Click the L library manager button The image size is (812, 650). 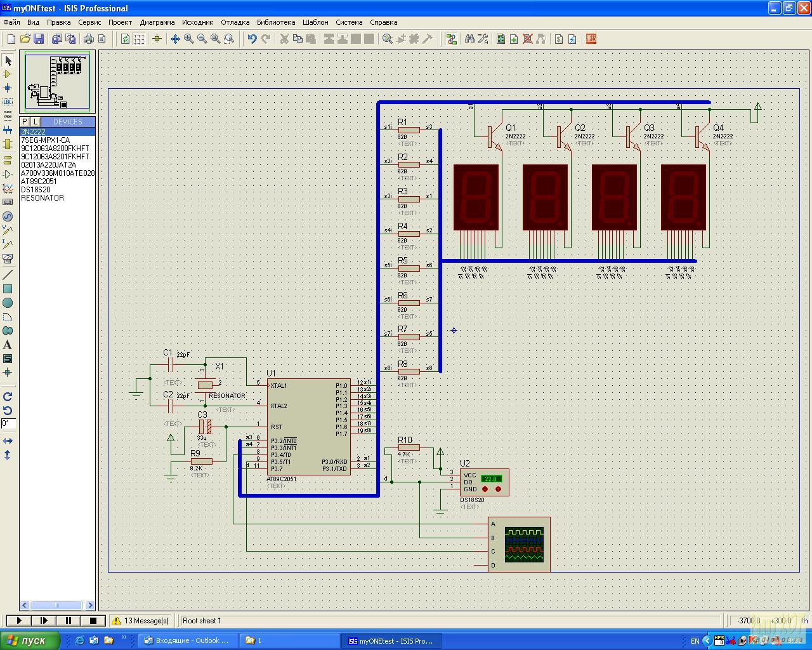[36, 121]
